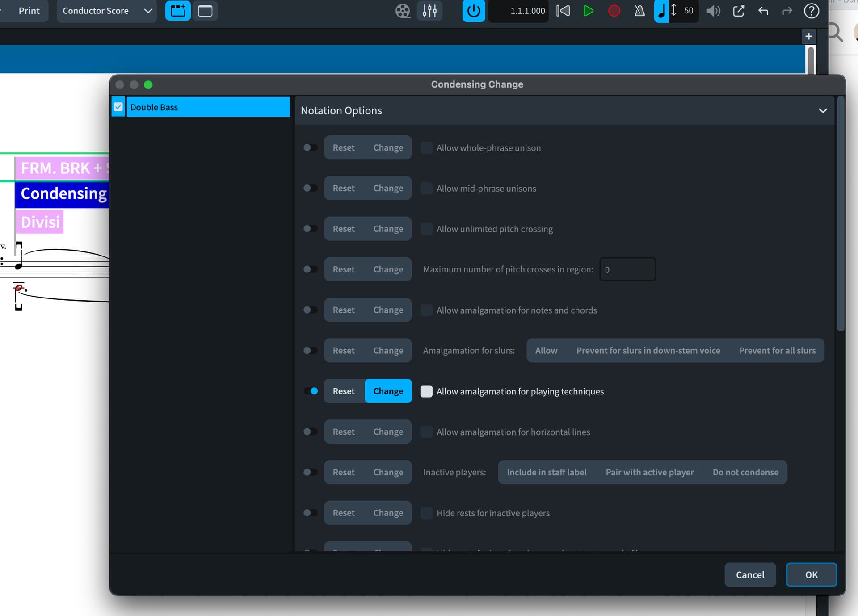The width and height of the screenshot is (858, 616).
Task: Click Condensing signpost in score
Action: [63, 194]
